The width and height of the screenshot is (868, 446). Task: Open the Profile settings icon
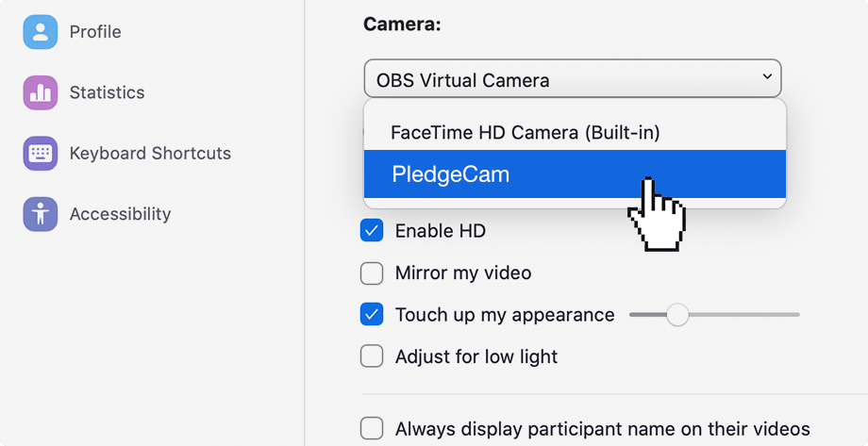point(40,32)
